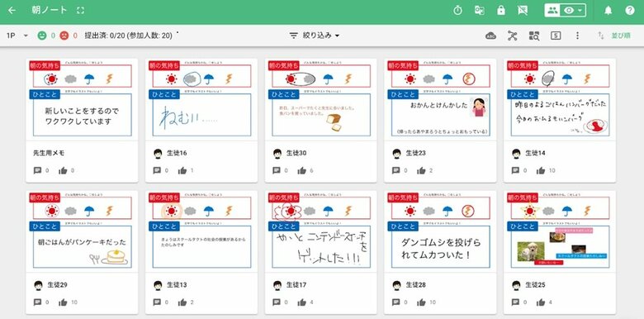
Task: Click 生徒30's avatar icon
Action: coord(277,154)
